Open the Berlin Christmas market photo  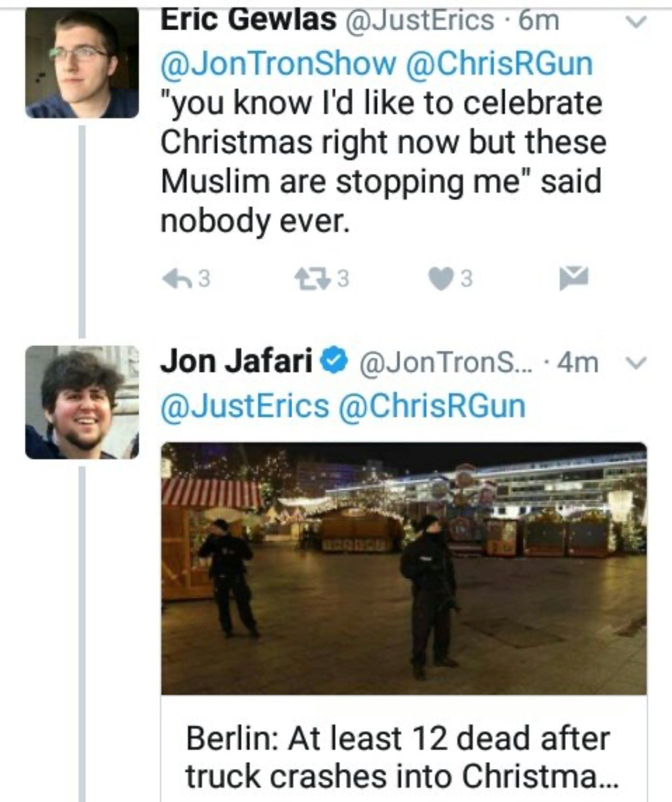pos(404,568)
